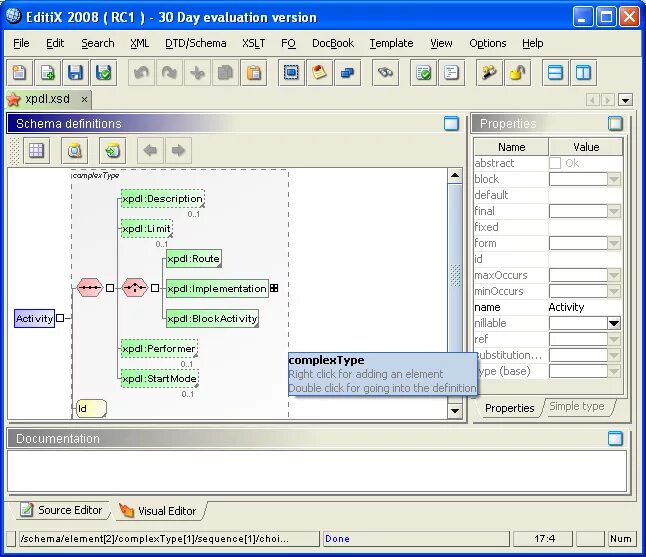Switch to the Simple type tab

pos(577,407)
